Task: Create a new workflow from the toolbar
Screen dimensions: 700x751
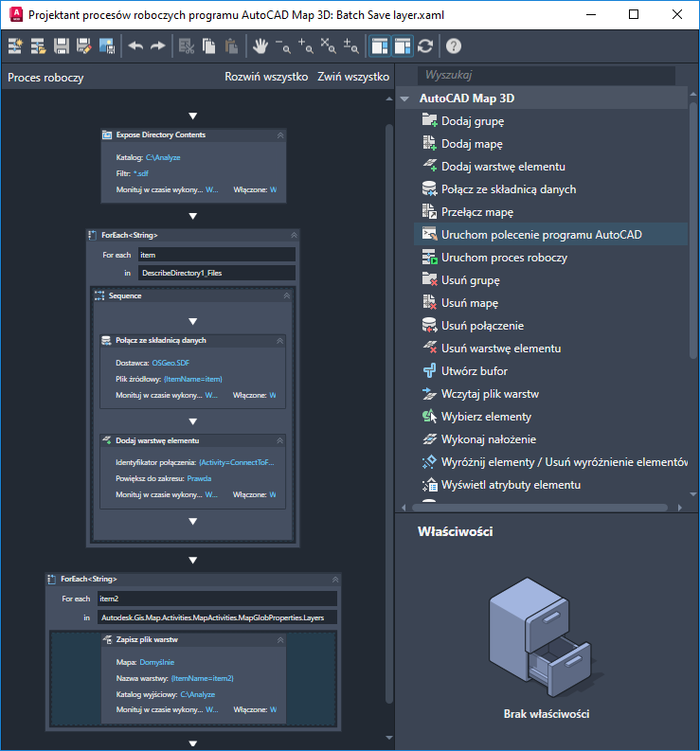Action: (x=15, y=46)
